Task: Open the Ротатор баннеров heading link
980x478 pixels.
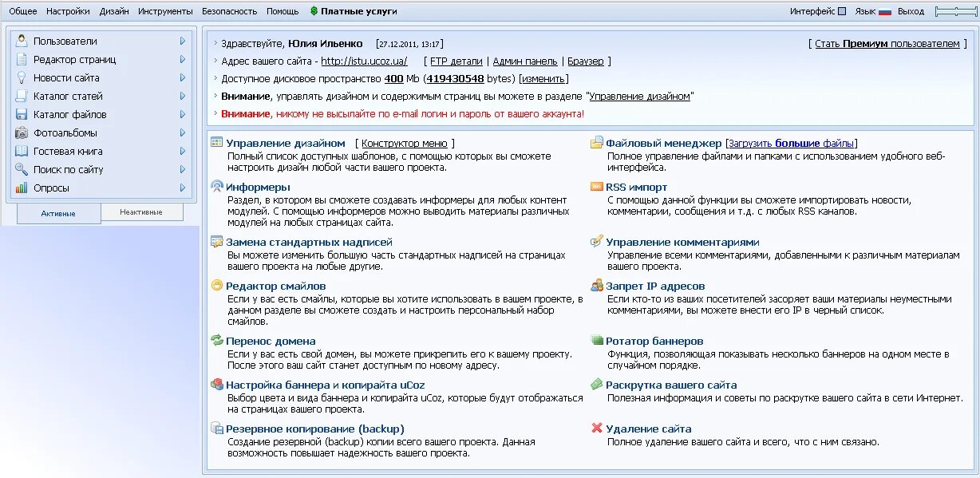Action: pyautogui.click(x=654, y=341)
